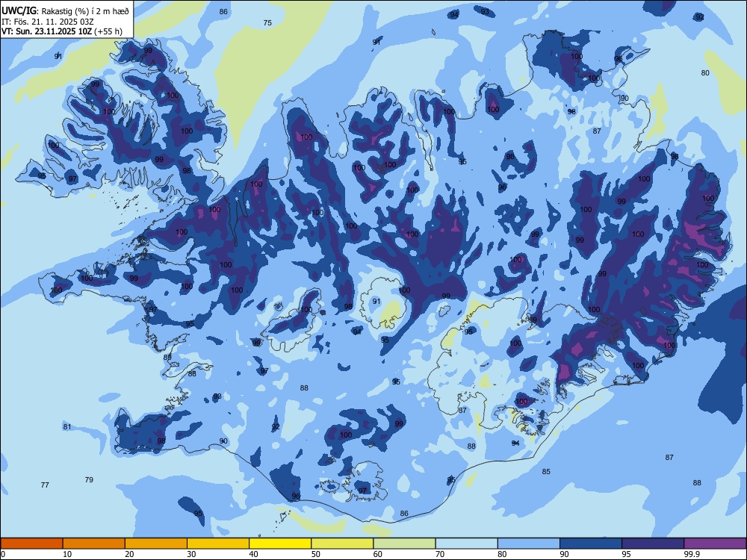The height and width of the screenshot is (560, 747).
Task: Click the '70' legend tick label
Action: tap(440, 554)
